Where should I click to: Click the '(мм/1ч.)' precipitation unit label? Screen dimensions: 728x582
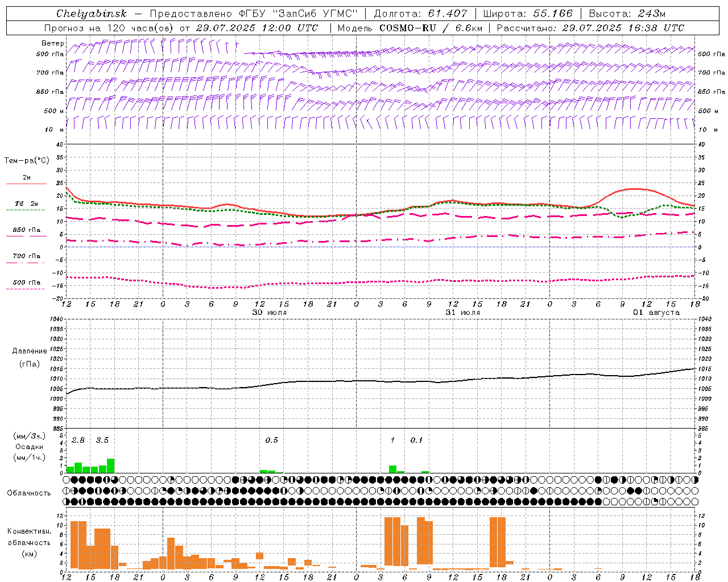29,458
